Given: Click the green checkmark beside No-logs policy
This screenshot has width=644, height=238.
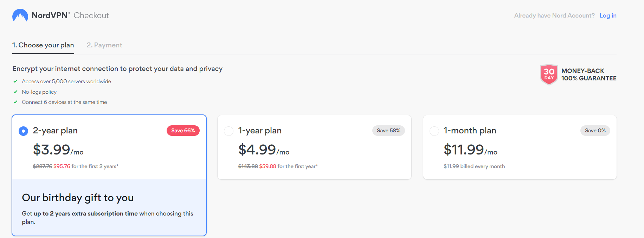Looking at the screenshot, I should point(15,92).
